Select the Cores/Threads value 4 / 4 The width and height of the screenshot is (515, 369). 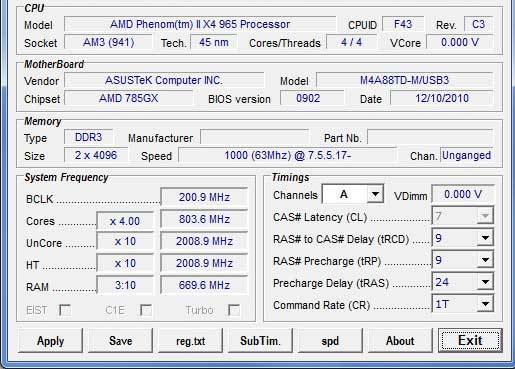(x=351, y=42)
